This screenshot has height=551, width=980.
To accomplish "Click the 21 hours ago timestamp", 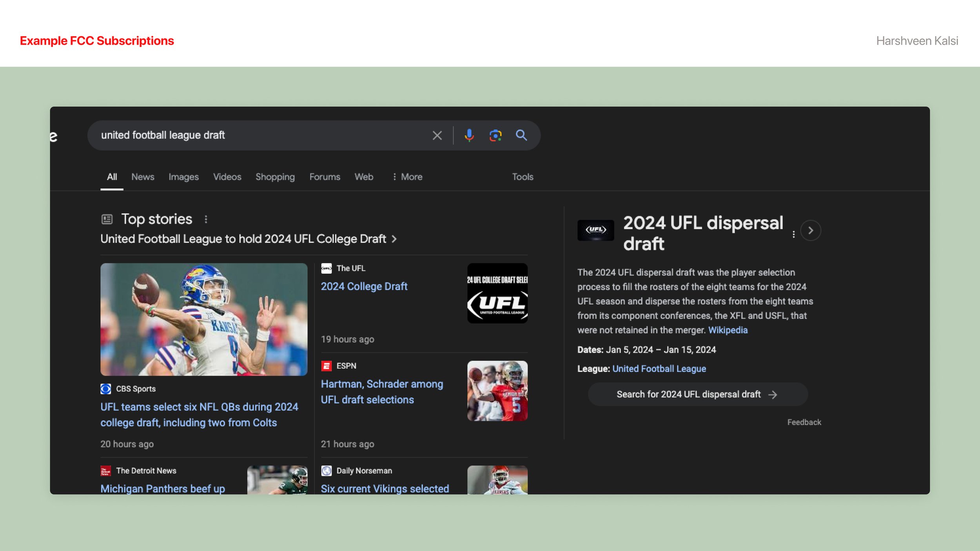I will pyautogui.click(x=347, y=444).
